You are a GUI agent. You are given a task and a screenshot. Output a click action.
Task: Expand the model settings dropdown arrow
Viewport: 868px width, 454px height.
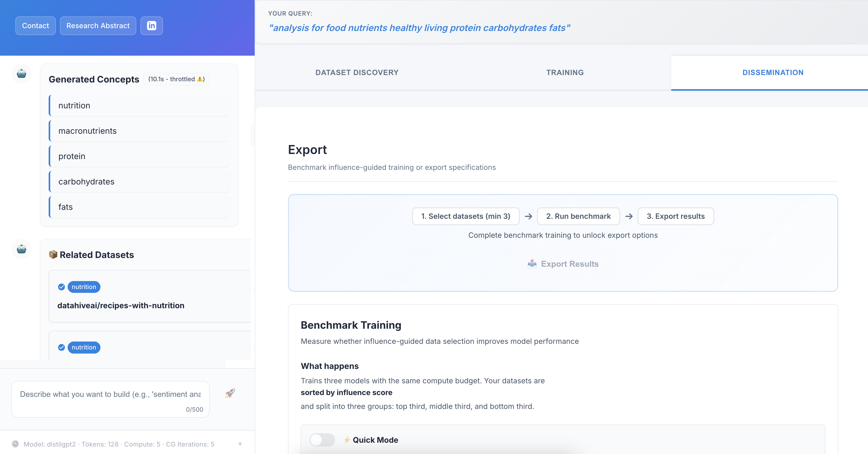pyautogui.click(x=240, y=444)
